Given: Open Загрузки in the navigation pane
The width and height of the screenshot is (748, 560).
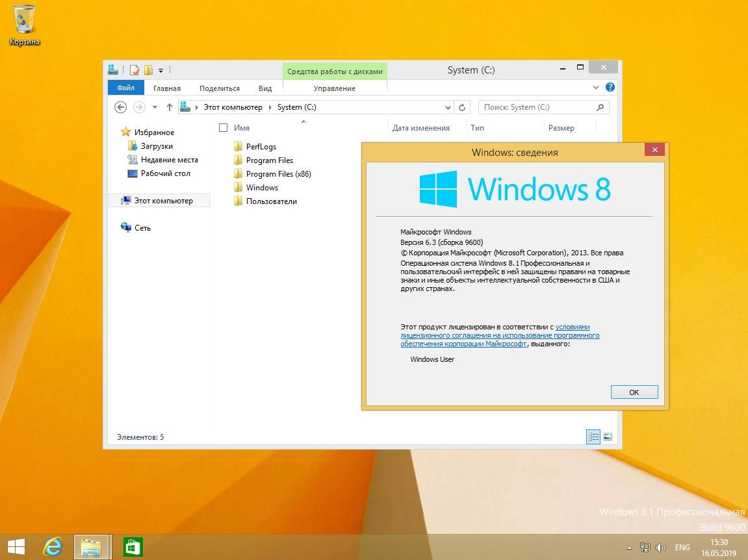Looking at the screenshot, I should coord(157,146).
